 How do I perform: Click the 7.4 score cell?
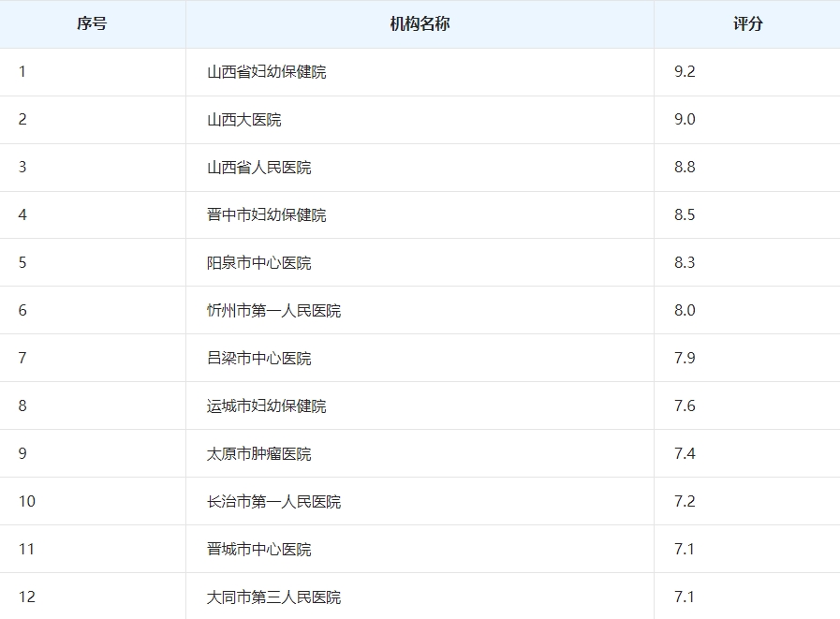point(685,454)
